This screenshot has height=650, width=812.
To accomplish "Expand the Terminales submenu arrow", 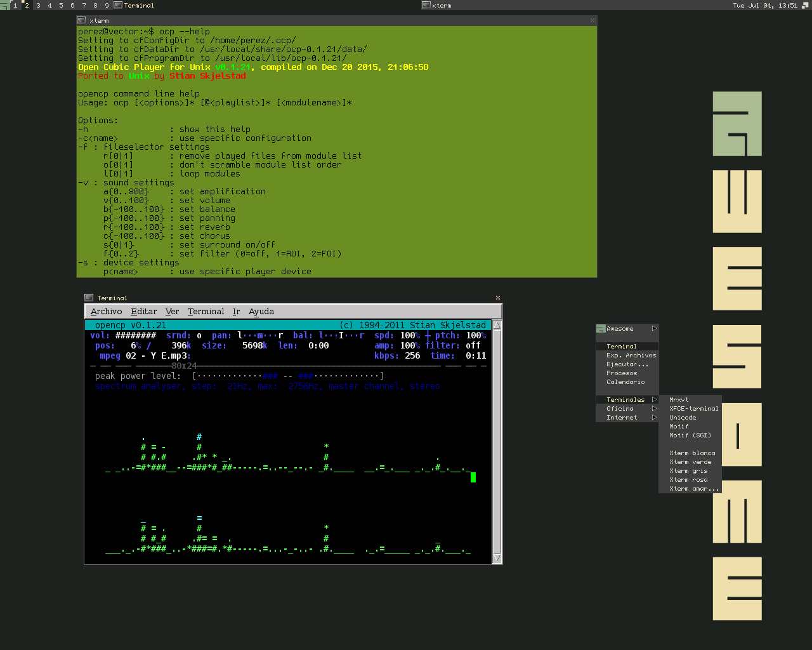I will [654, 400].
